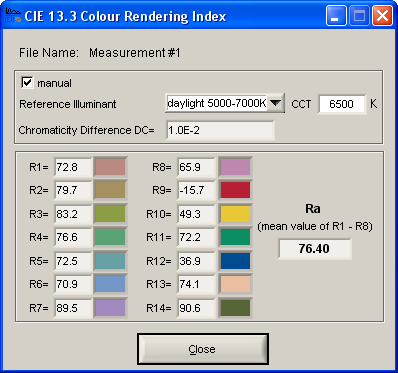Click the R4 green color swatch

pyautogui.click(x=110, y=237)
